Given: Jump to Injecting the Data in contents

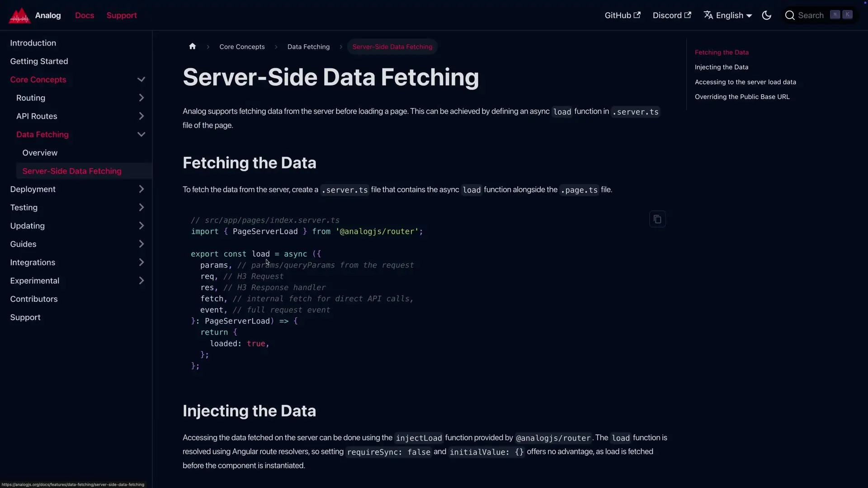Looking at the screenshot, I should (722, 67).
